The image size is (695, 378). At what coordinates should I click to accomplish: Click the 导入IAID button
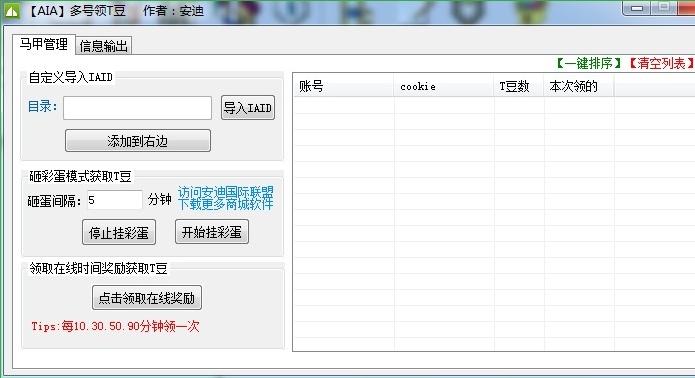click(x=248, y=108)
